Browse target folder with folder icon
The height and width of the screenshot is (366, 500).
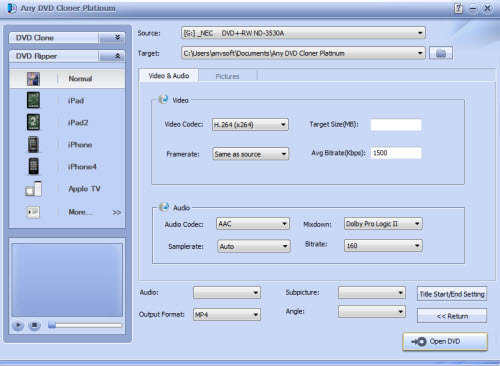pos(441,53)
